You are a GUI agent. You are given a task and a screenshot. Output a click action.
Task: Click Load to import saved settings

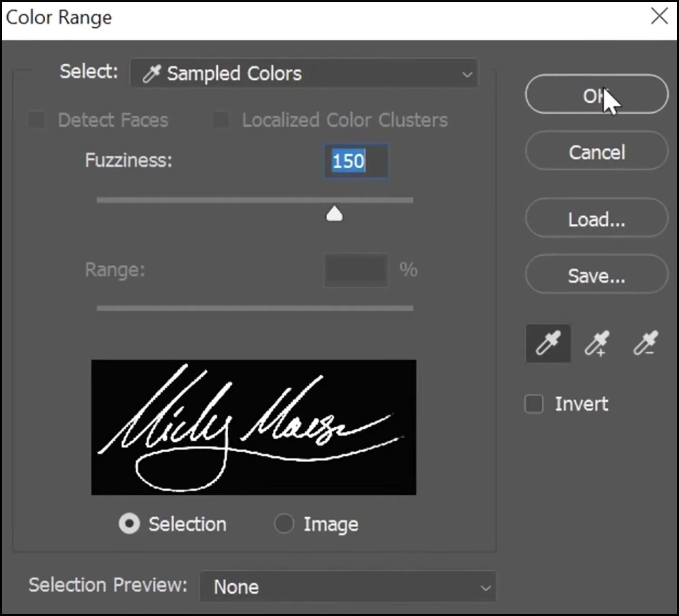(596, 219)
